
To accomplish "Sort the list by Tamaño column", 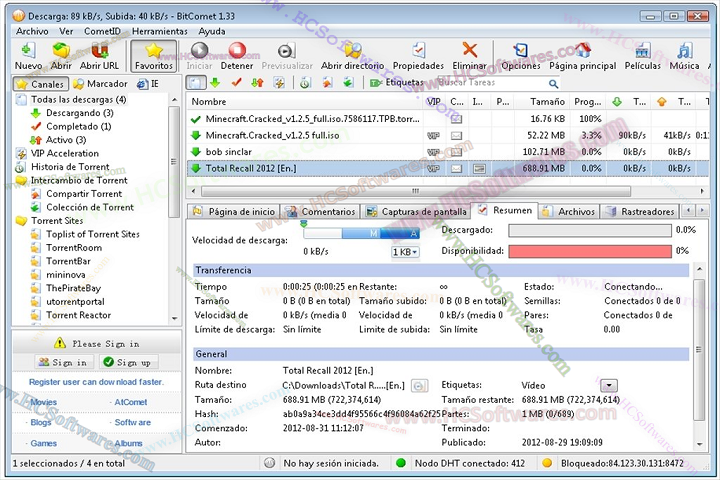I will coord(541,102).
